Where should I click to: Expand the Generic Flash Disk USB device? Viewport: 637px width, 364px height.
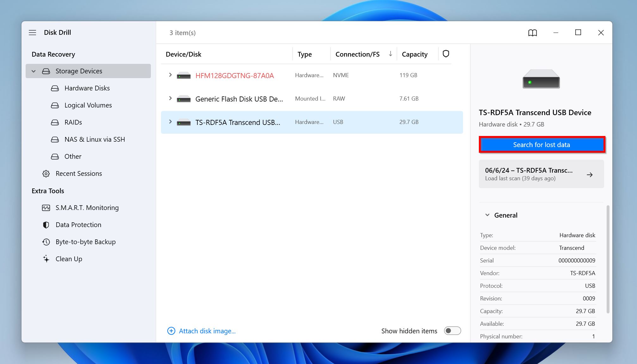click(170, 98)
